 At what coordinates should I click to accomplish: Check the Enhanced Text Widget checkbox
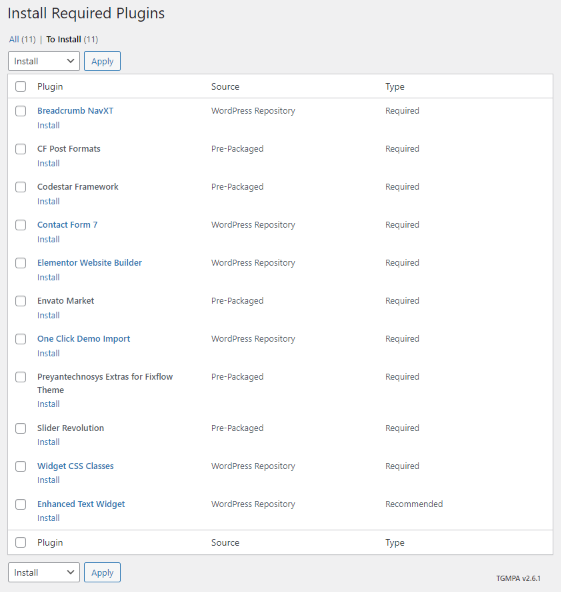(20, 504)
